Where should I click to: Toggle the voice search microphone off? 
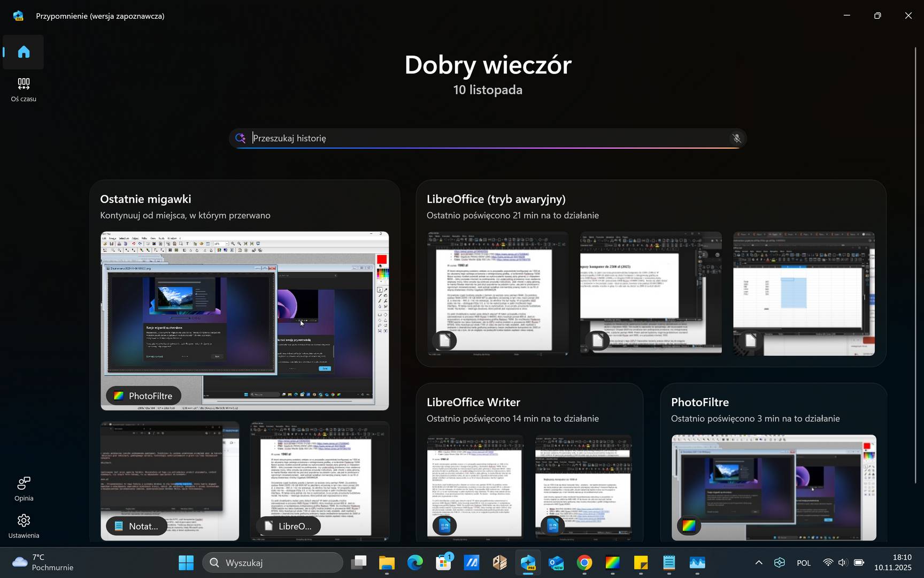pyautogui.click(x=736, y=138)
